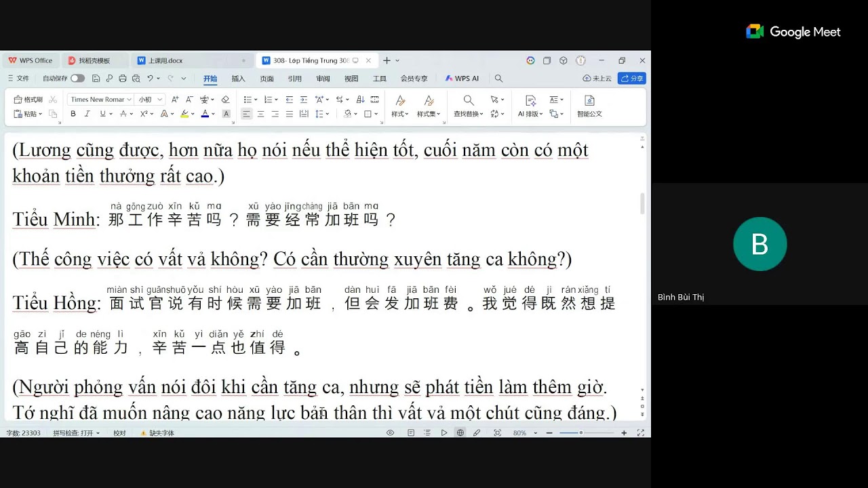This screenshot has height=488, width=868.
Task: Open the 文件 file menu
Action: tap(18, 79)
